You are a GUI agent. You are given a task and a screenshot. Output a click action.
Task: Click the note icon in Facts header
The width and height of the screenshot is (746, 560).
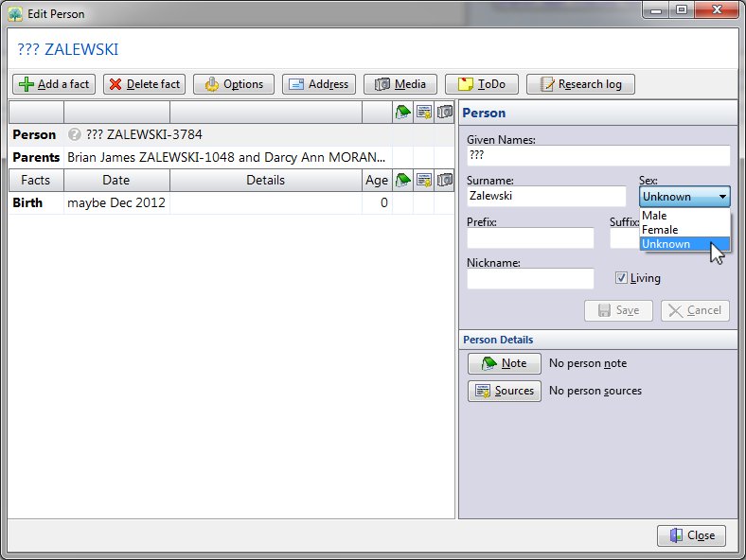(x=401, y=180)
